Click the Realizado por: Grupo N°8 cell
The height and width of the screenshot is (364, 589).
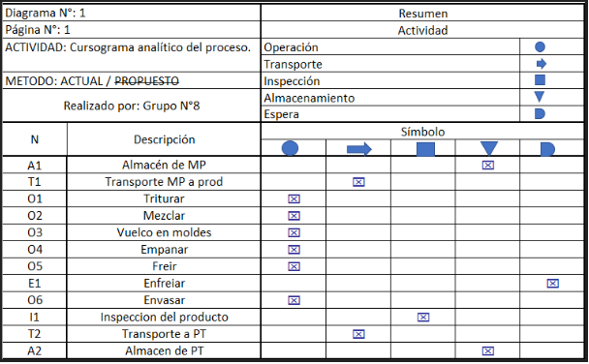click(132, 106)
